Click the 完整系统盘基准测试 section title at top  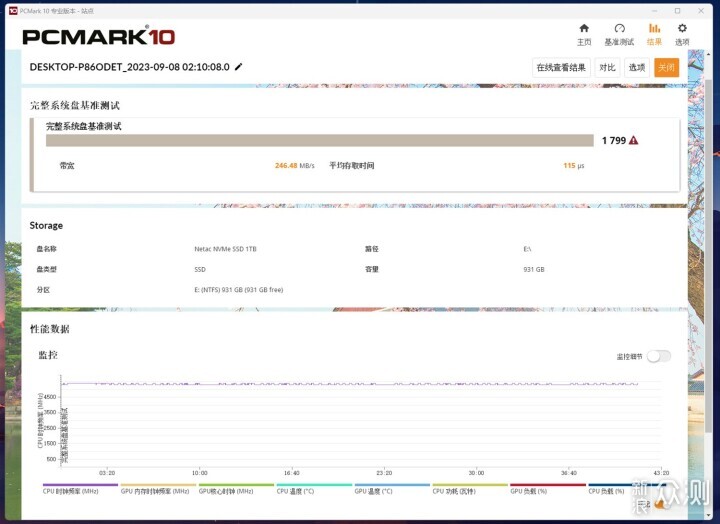75,106
